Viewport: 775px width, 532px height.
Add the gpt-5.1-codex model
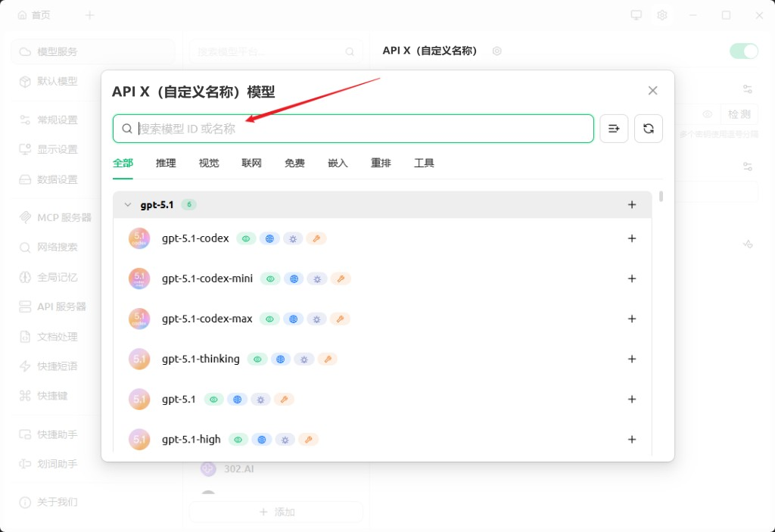[632, 238]
